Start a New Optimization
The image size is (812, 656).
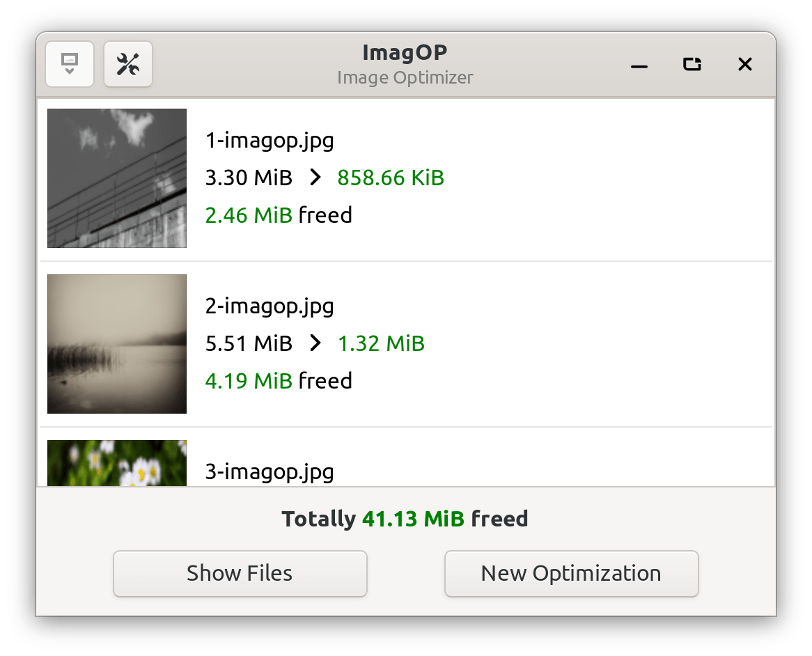coord(571,574)
